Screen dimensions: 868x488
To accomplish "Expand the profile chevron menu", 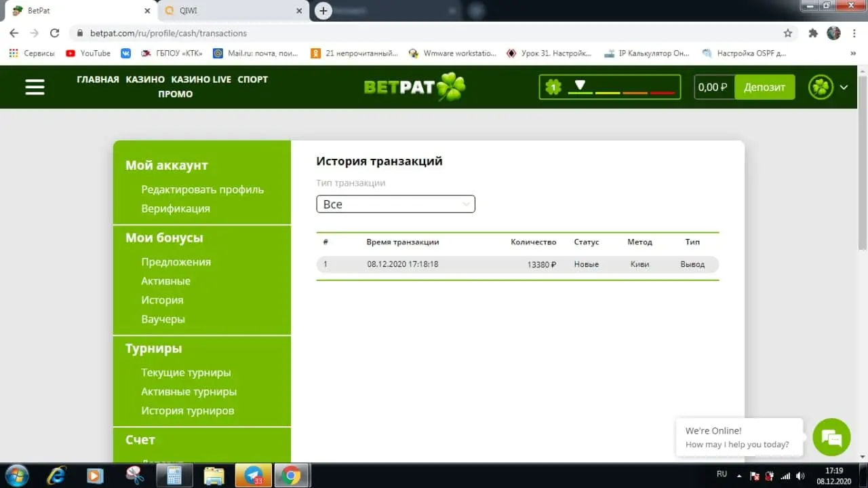I will coord(844,87).
